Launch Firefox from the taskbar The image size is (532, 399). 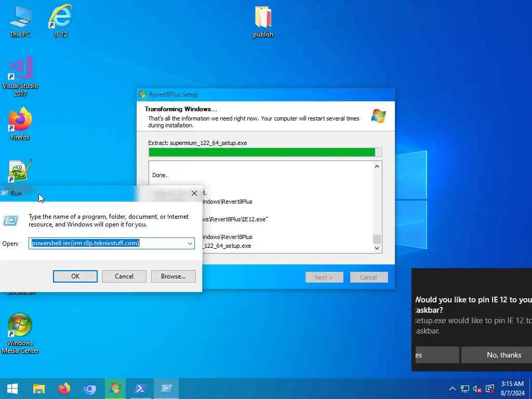(x=64, y=389)
